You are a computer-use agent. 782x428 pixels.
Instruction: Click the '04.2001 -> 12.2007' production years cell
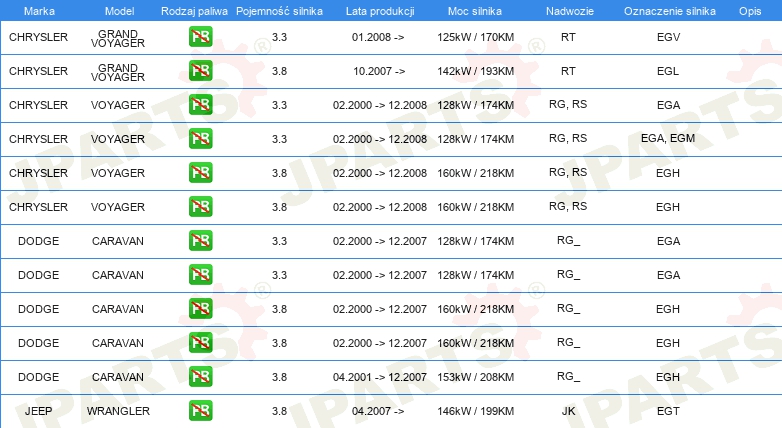380,377
